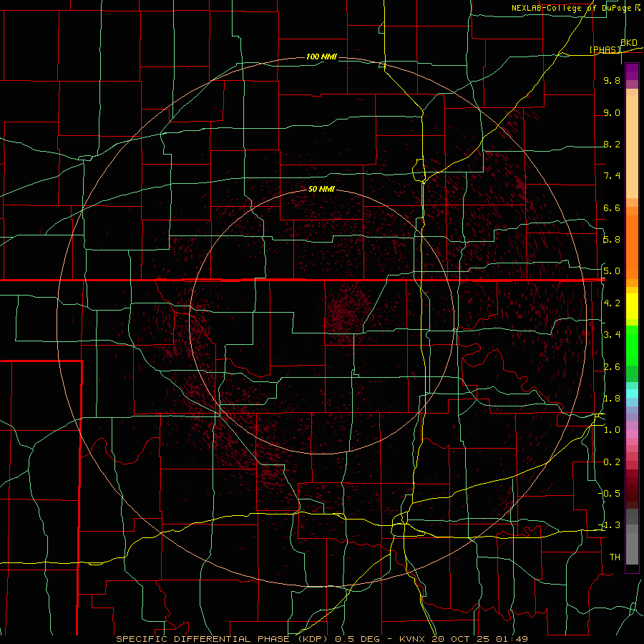
Task: Click the 1.0 value on the scale
Action: tap(612, 430)
